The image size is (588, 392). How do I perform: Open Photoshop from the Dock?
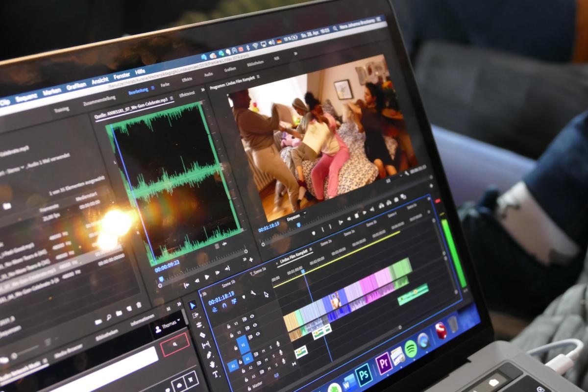[x=364, y=375]
